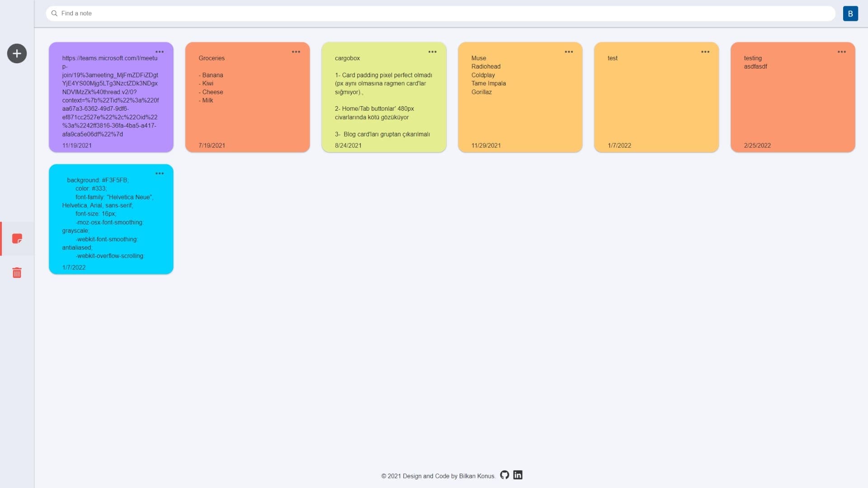Click the search magnifier icon
Image resolution: width=868 pixels, height=488 pixels.
click(x=54, y=14)
